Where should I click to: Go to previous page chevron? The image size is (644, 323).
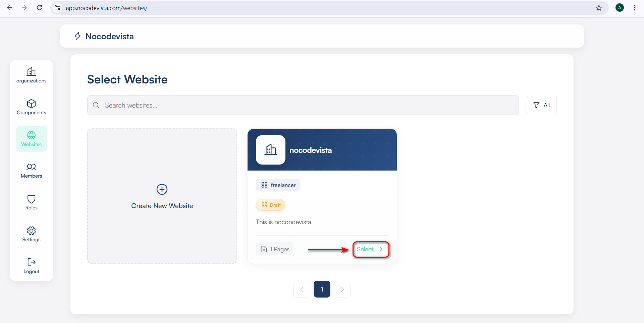pyautogui.click(x=302, y=289)
